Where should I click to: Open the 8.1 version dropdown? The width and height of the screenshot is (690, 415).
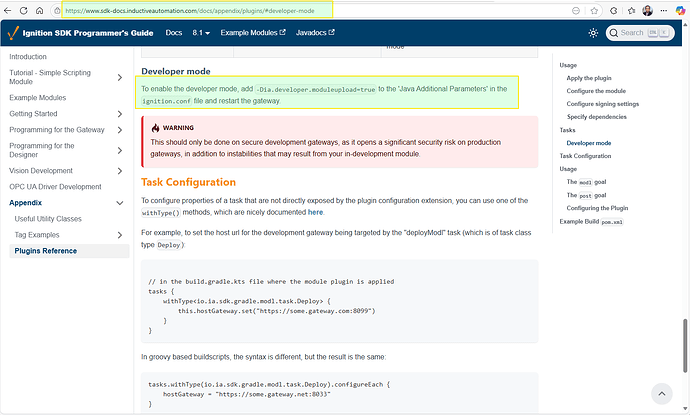[201, 33]
